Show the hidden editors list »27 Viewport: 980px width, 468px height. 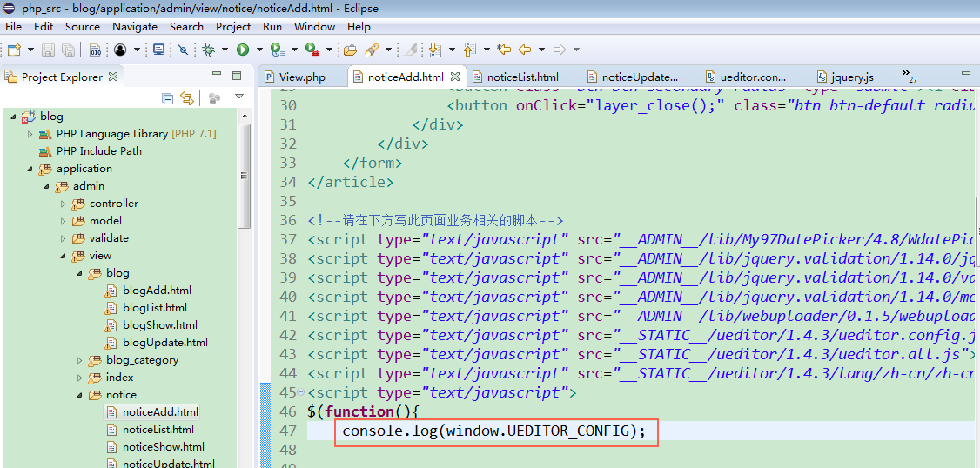point(910,77)
